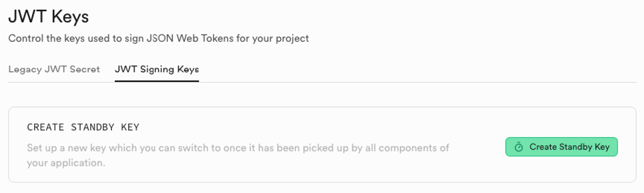
Task: Click the 'Set up a new key' description
Action: pyautogui.click(x=238, y=148)
